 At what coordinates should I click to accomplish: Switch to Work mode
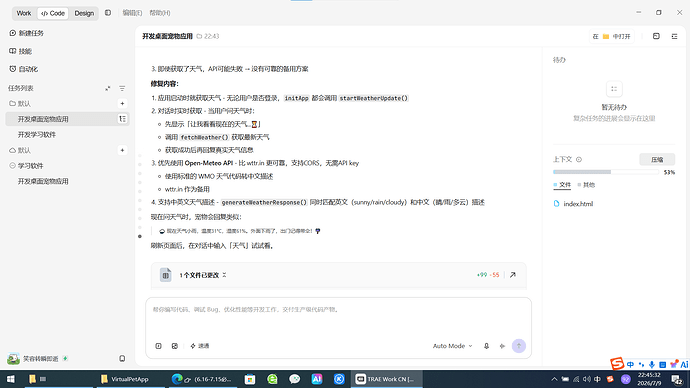(24, 13)
